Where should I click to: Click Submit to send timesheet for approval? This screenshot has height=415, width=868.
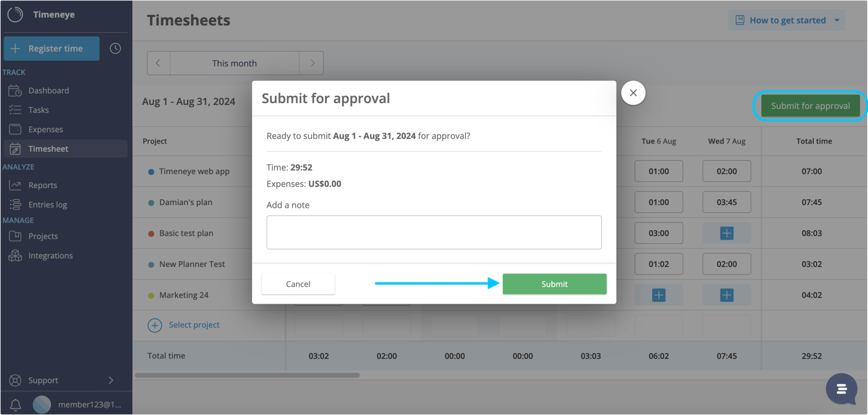[554, 284]
